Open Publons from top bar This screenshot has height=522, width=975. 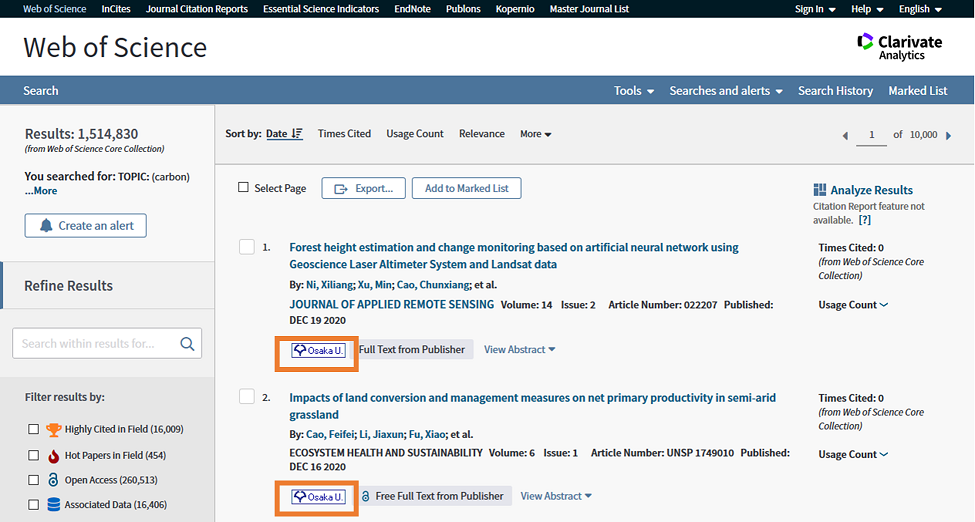coord(463,9)
